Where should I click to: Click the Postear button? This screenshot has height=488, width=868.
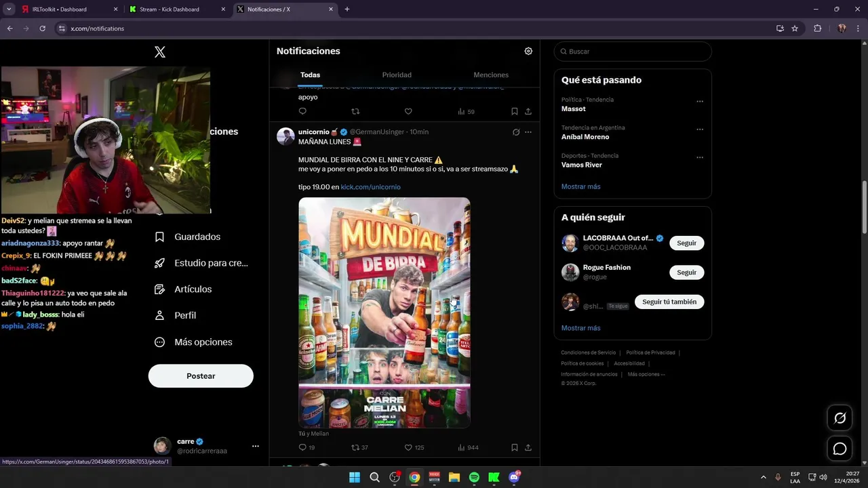(201, 376)
